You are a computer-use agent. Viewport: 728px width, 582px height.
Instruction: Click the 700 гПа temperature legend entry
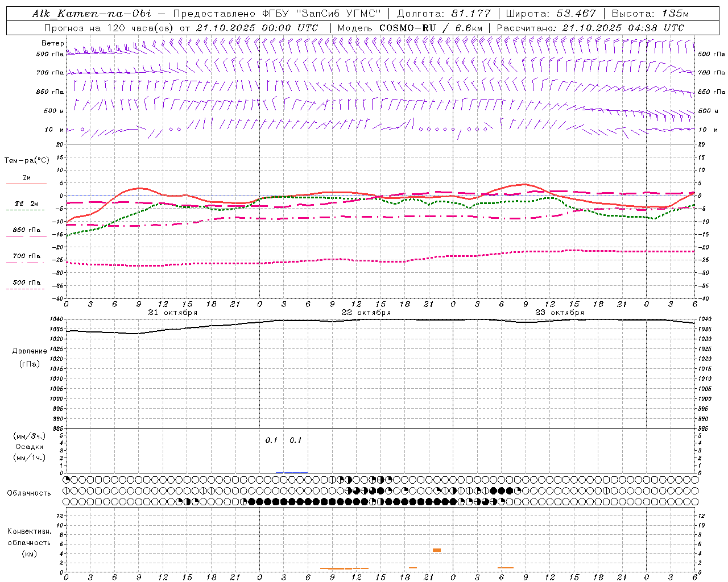[27, 256]
